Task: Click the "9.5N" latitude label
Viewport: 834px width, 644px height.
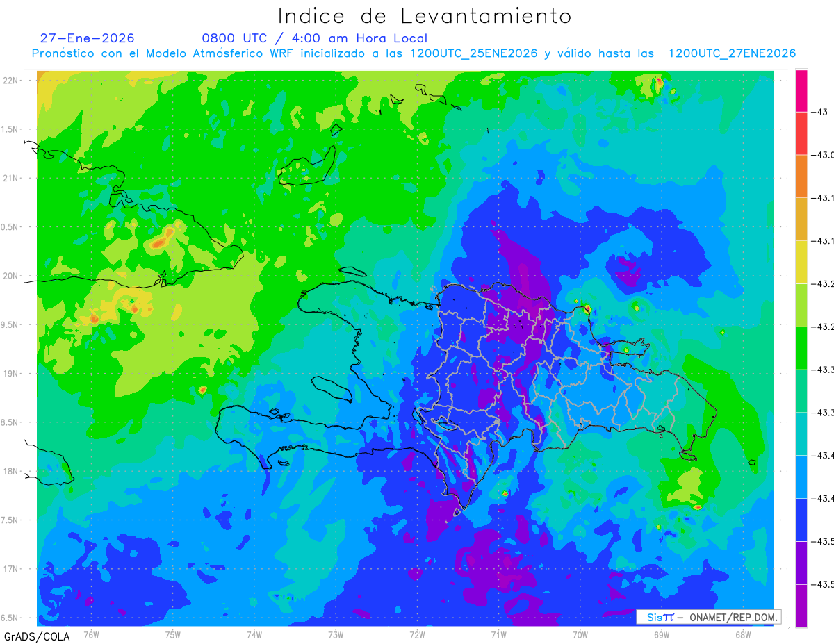Action: pos(10,324)
